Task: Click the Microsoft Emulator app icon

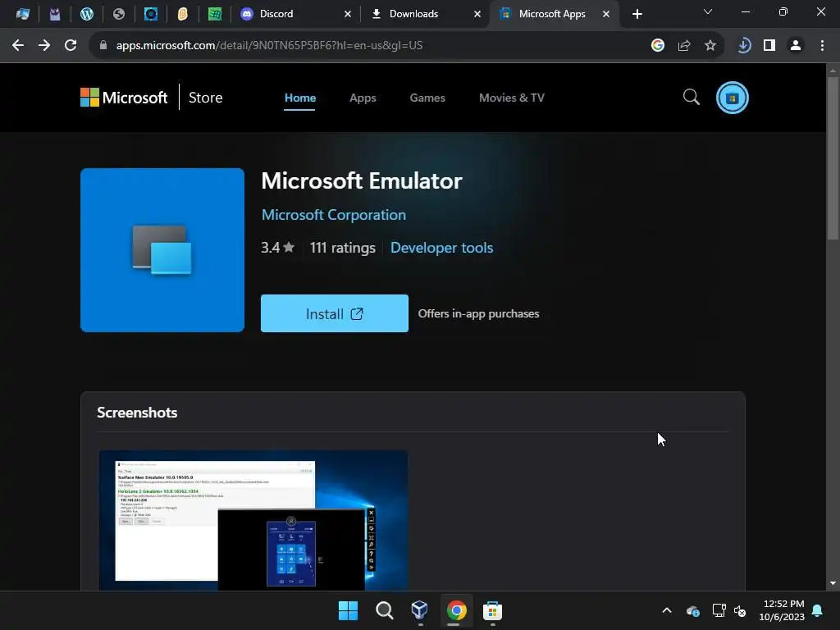Action: tap(162, 250)
